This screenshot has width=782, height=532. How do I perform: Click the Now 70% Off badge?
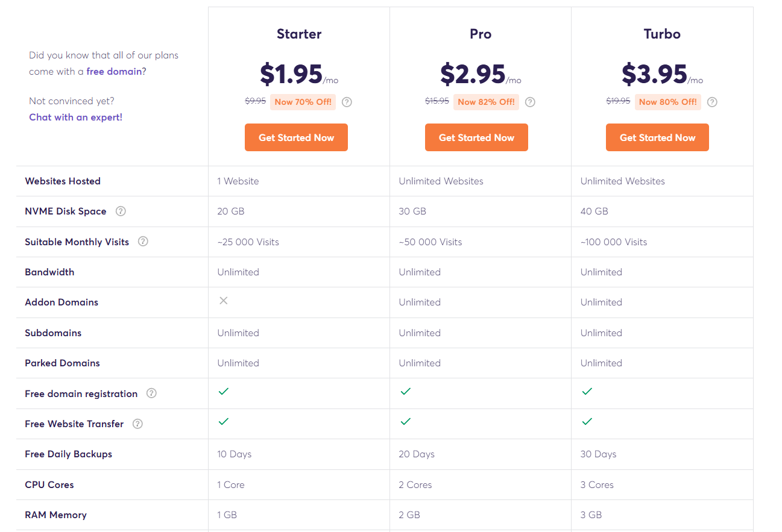(x=303, y=102)
